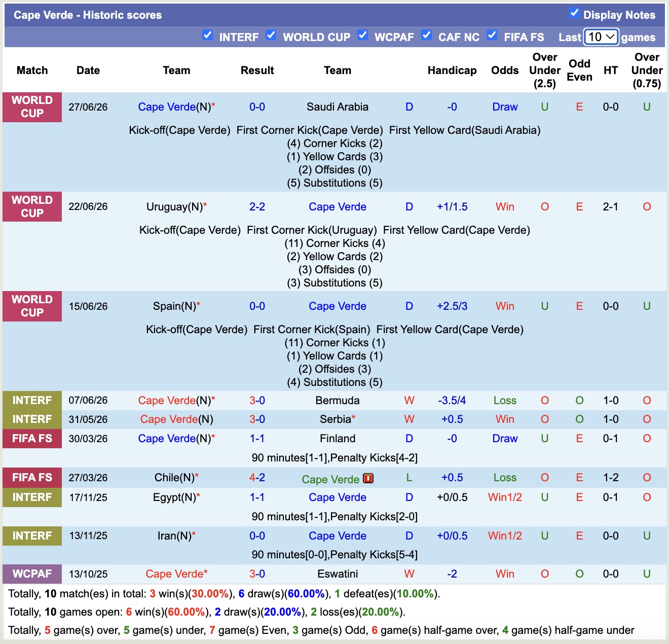Click the red card icon beside Cape Verde
The height and width of the screenshot is (644, 669).
point(368,478)
